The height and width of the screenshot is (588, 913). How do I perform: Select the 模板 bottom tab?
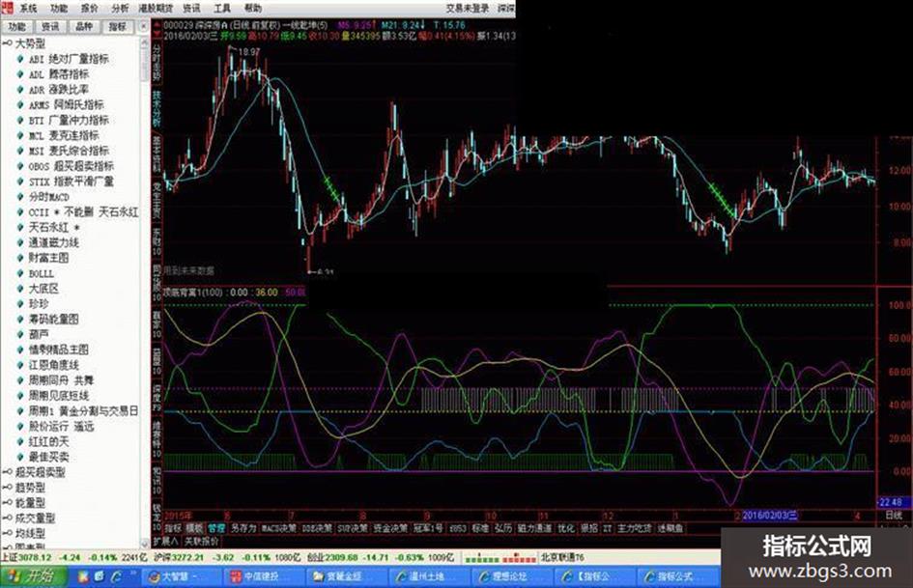tap(194, 528)
